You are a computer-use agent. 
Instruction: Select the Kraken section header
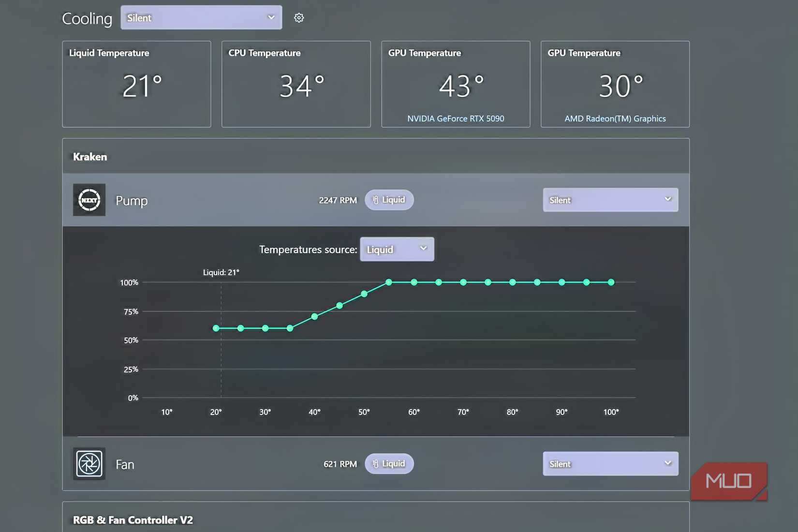pos(89,156)
